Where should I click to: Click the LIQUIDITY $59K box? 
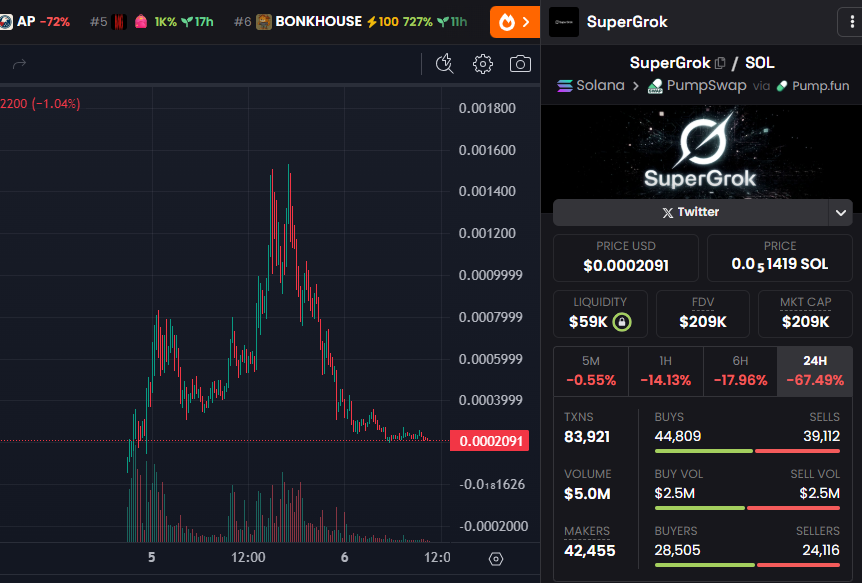[x=600, y=314]
